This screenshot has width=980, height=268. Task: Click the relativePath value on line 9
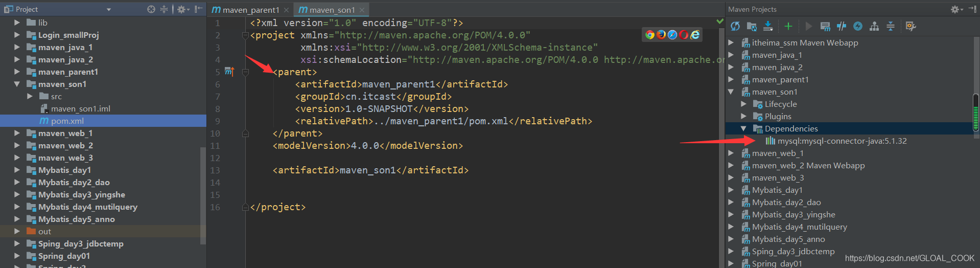[x=441, y=121]
